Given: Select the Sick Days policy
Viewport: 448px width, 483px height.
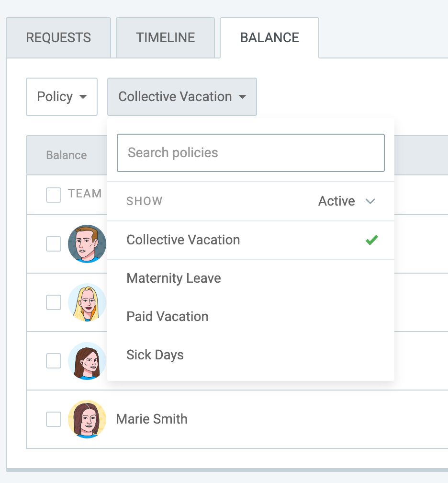Looking at the screenshot, I should click(155, 355).
